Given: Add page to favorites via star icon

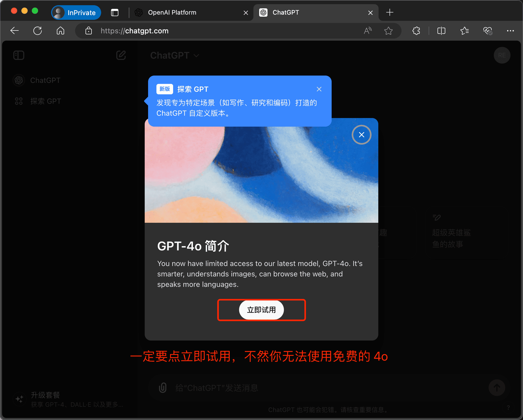Looking at the screenshot, I should click(388, 30).
